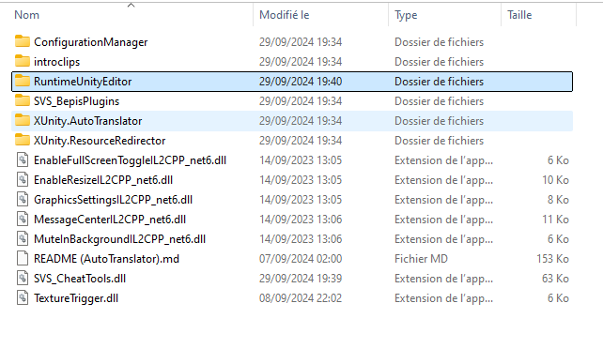This screenshot has height=364, width=603.
Task: Select the RuntimeUnityEditor folder name
Action: coord(83,82)
